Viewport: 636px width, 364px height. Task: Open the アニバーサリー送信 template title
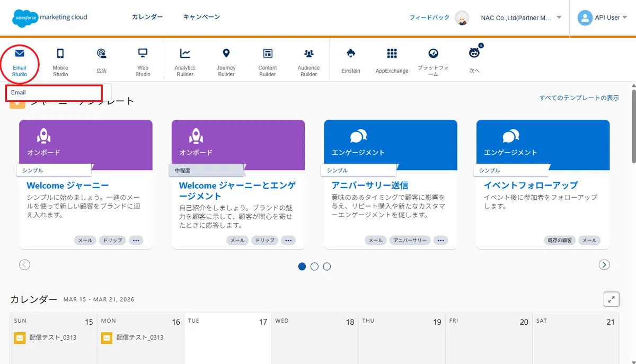tap(370, 185)
